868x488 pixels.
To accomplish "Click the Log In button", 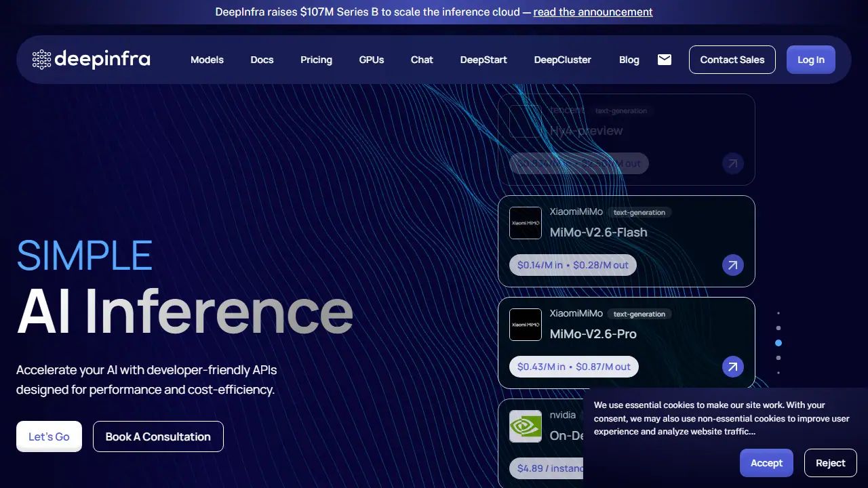I will 811,60.
